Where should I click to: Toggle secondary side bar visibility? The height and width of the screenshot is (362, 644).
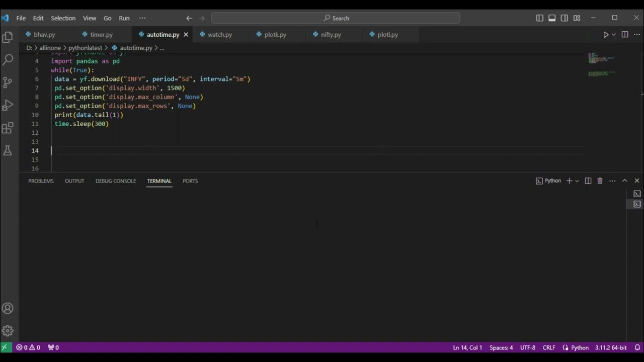[564, 18]
